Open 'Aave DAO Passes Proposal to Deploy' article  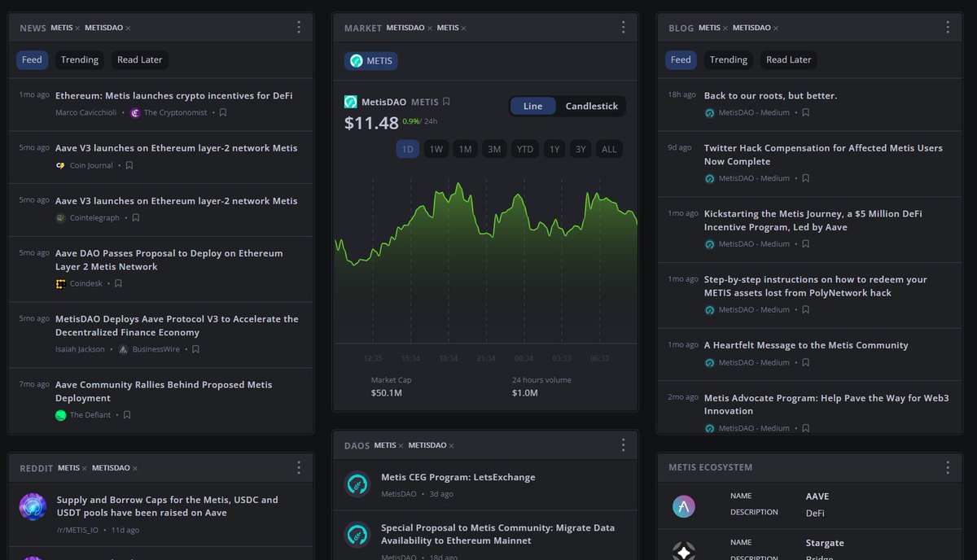click(x=169, y=260)
